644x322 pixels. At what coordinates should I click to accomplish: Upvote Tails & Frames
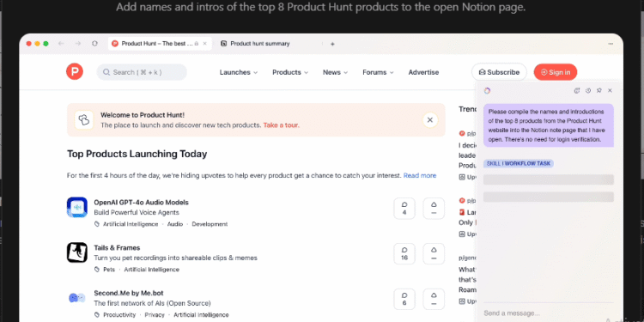pyautogui.click(x=434, y=254)
